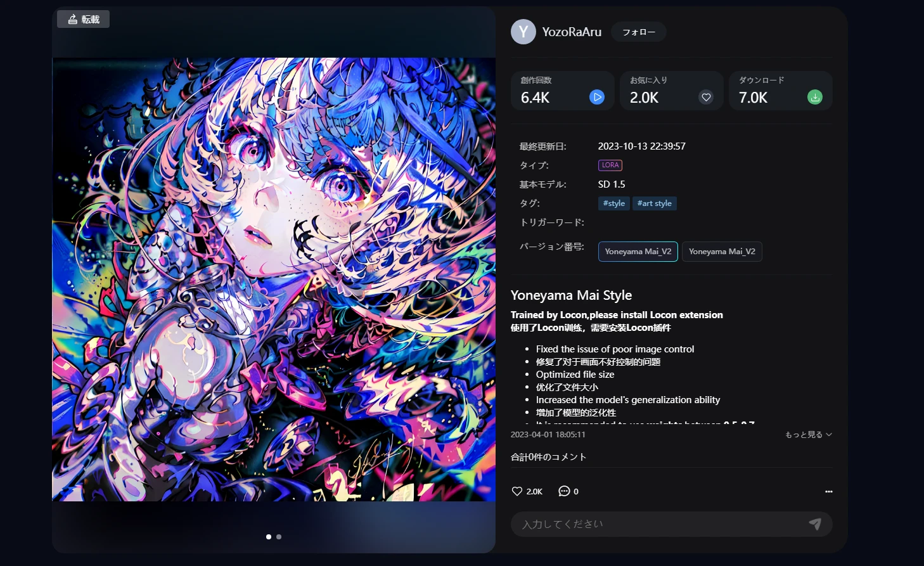Screen dimensions: 924x566
Task: Focus the 入力してください comment field
Action: [x=672, y=524]
